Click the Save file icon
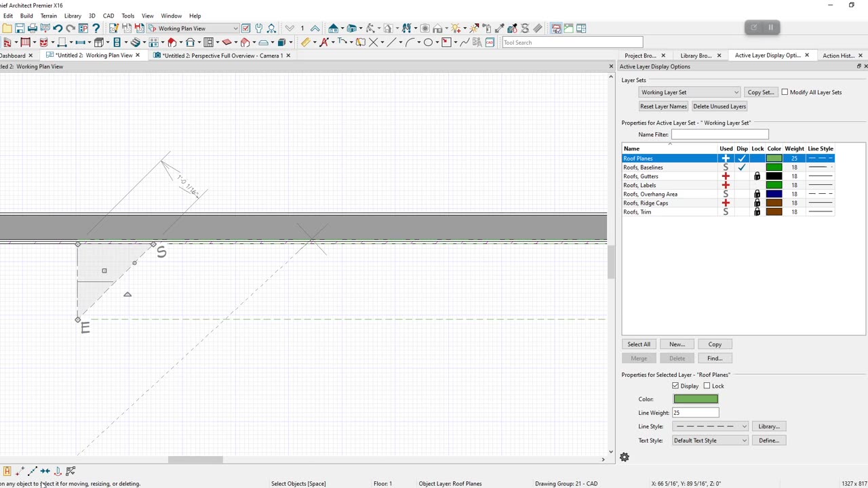Viewport: 868px width, 488px height. (20, 28)
